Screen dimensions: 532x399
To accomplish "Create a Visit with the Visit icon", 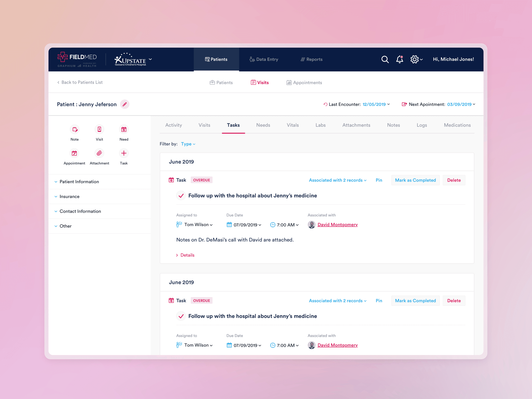I will coord(99,129).
